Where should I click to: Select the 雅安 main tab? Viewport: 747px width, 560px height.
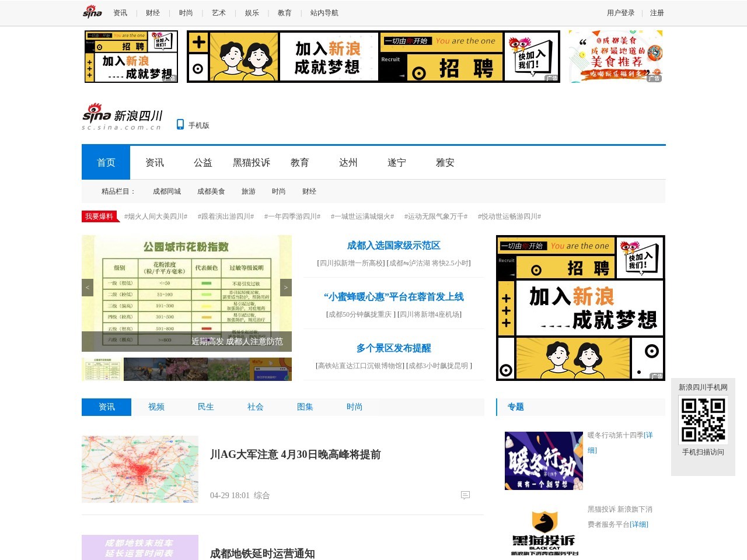[445, 163]
